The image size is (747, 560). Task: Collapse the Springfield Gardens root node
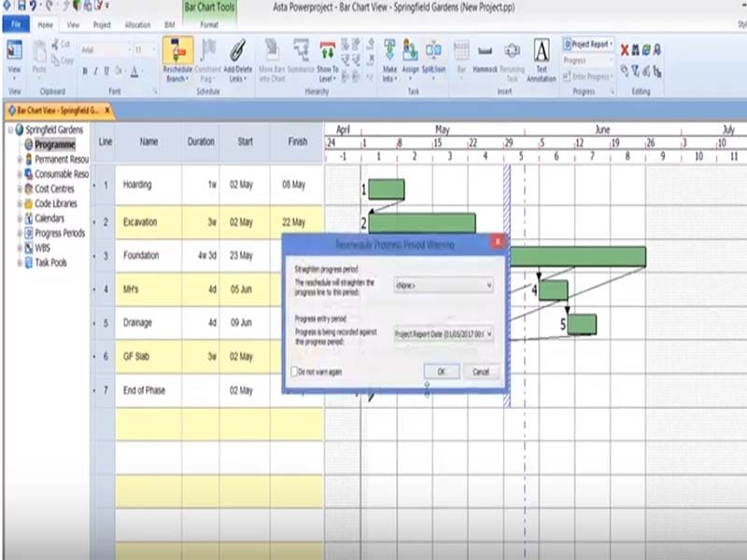10,130
